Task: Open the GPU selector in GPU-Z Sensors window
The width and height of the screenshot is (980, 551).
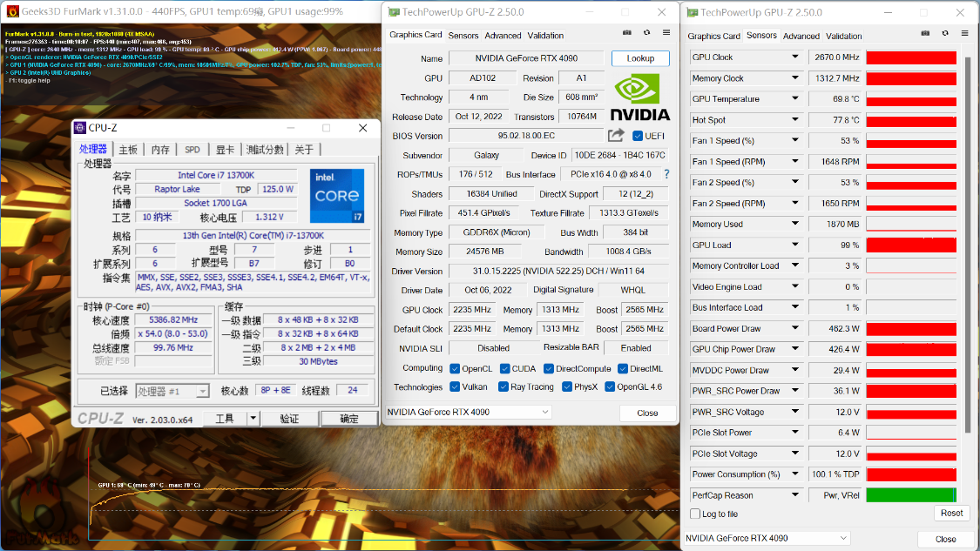Action: click(x=767, y=539)
